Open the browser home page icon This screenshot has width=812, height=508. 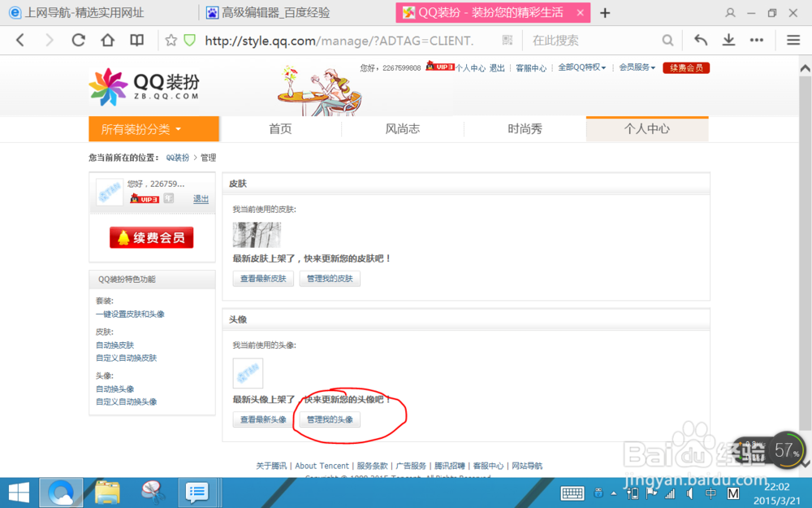108,40
